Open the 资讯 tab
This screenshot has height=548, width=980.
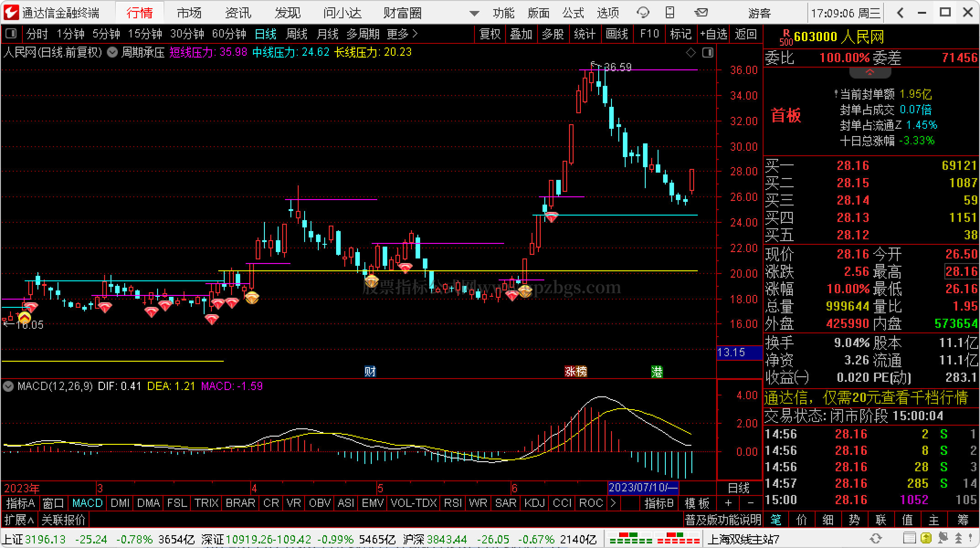(x=238, y=13)
